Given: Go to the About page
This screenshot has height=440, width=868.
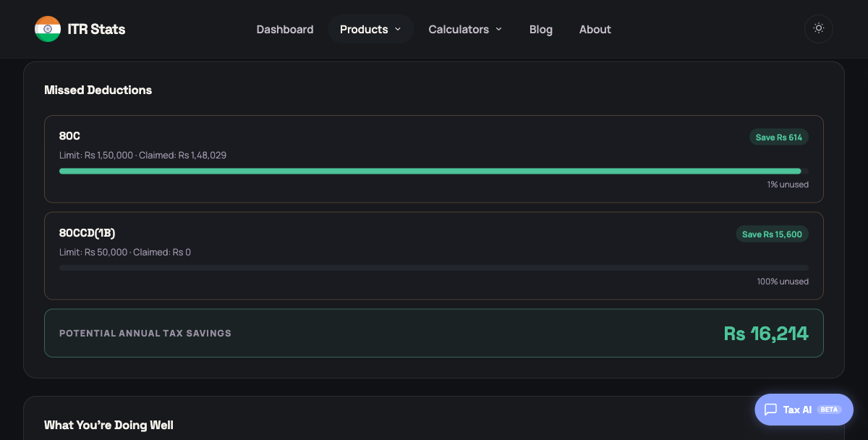Looking at the screenshot, I should click(x=595, y=30).
